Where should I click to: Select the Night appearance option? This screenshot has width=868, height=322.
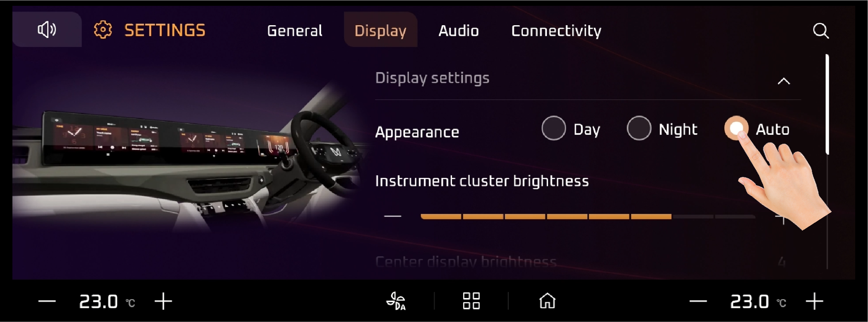coord(662,129)
